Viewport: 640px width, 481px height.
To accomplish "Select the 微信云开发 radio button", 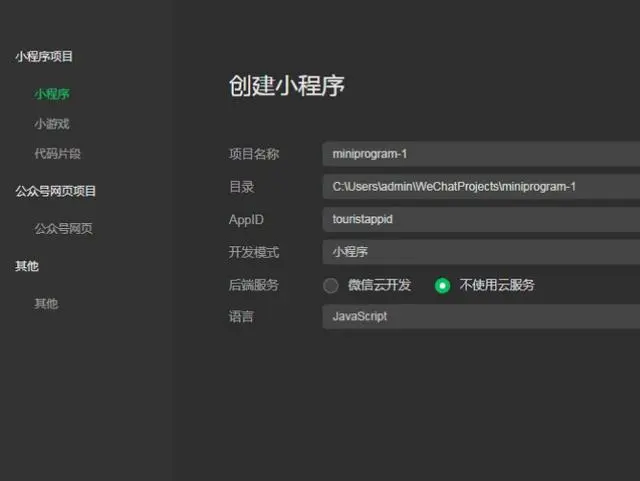I will click(331, 285).
